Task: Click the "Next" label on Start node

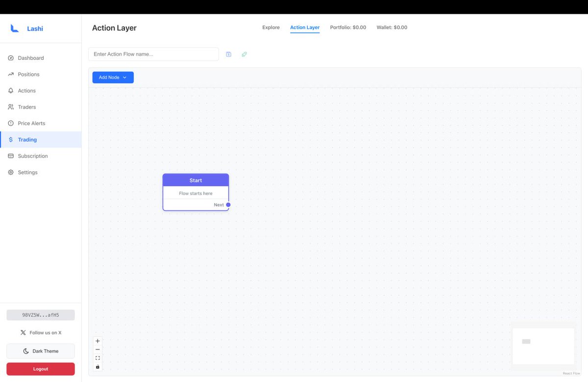Action: click(219, 205)
